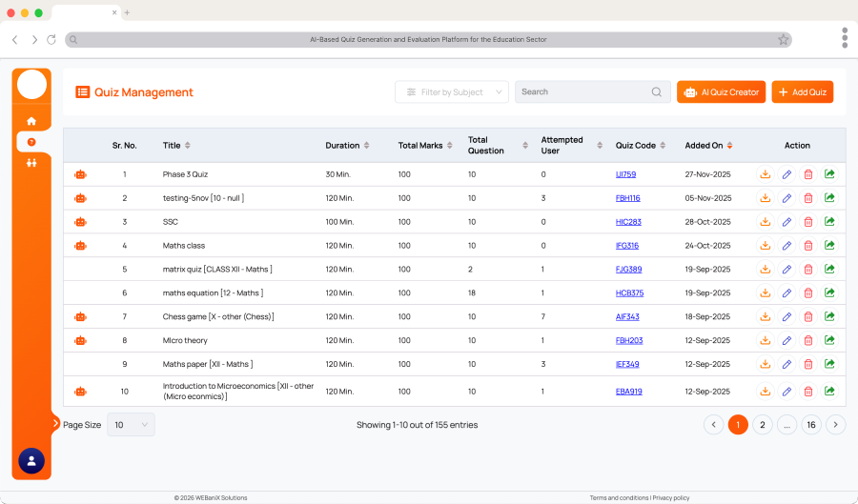Open quiz code link FBH116
Image resolution: width=858 pixels, height=504 pixels.
pos(628,198)
